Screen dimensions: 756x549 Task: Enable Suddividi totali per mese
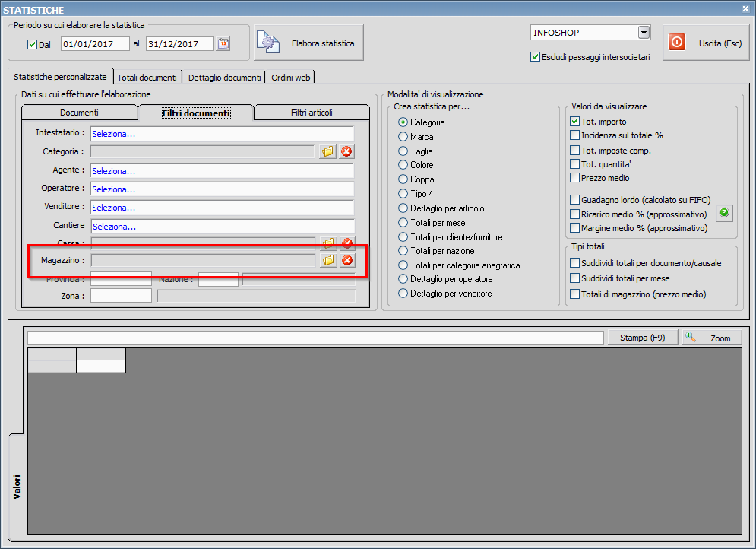574,278
